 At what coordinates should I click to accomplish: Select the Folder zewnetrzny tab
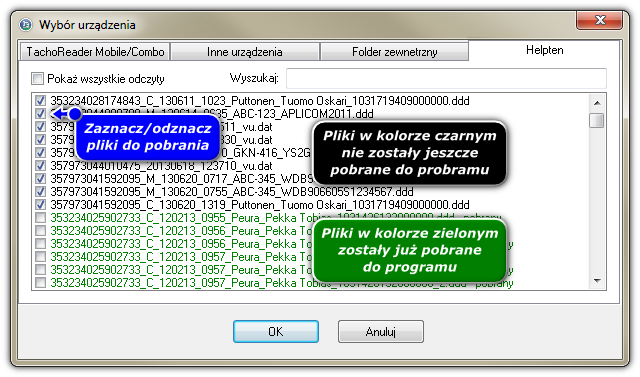[x=394, y=52]
